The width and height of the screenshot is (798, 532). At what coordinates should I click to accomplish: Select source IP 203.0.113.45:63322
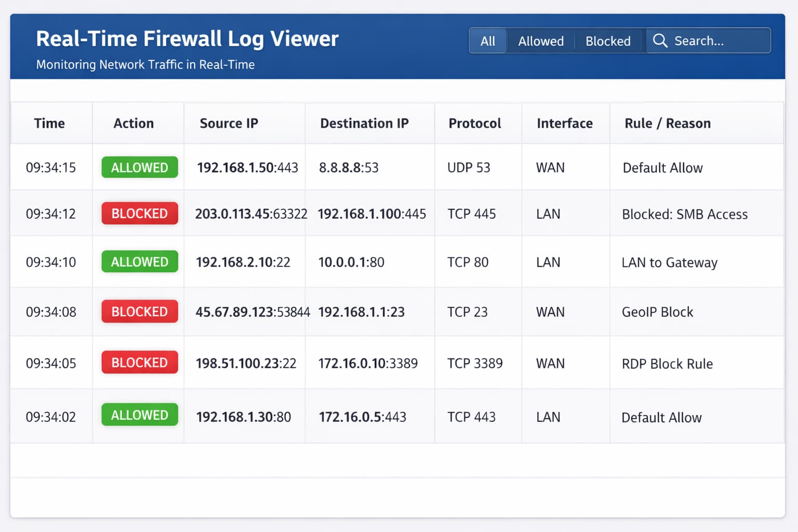click(x=251, y=214)
